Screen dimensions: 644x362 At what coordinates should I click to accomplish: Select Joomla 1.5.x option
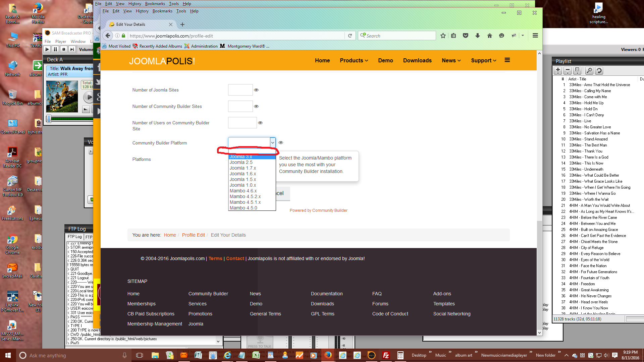click(x=252, y=179)
